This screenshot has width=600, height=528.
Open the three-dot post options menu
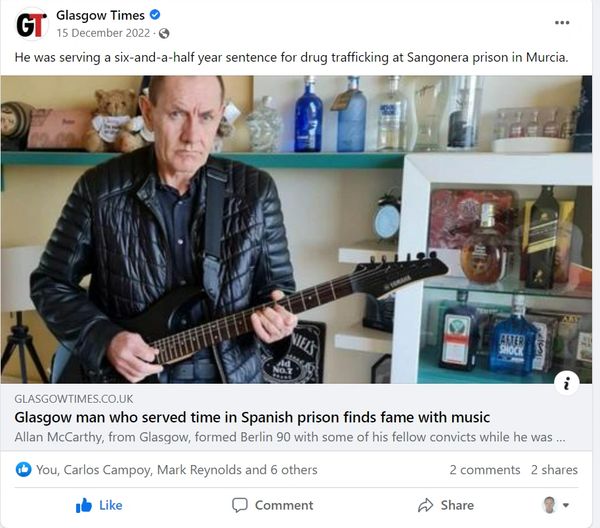click(562, 23)
